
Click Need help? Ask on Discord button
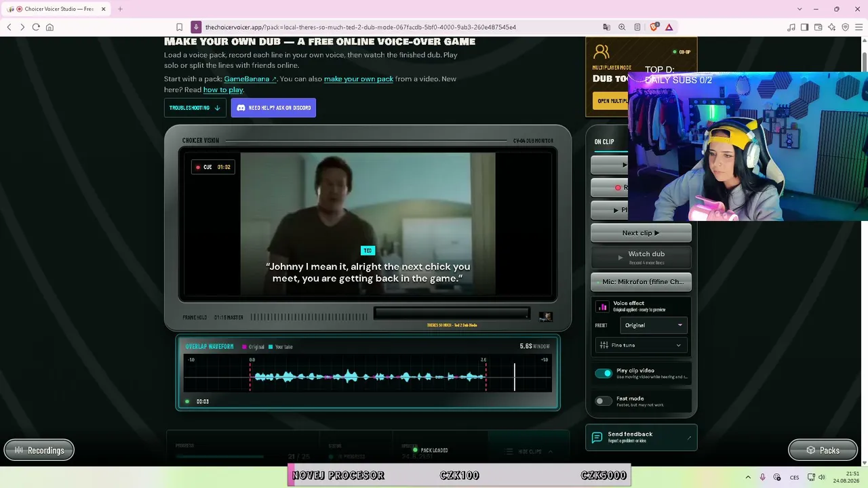[273, 108]
